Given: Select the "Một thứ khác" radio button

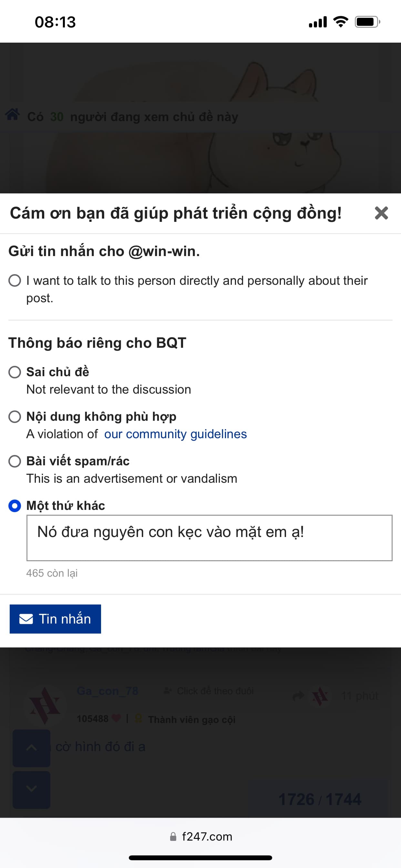Looking at the screenshot, I should (x=15, y=506).
